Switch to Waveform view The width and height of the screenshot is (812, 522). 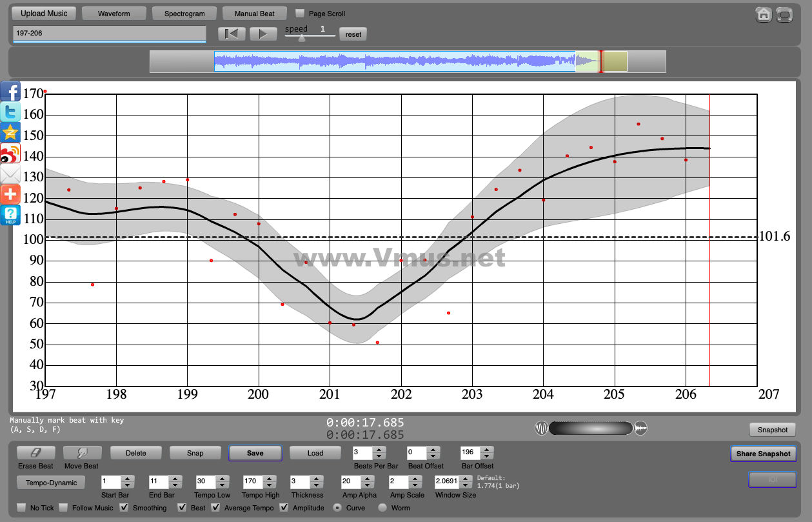(114, 13)
